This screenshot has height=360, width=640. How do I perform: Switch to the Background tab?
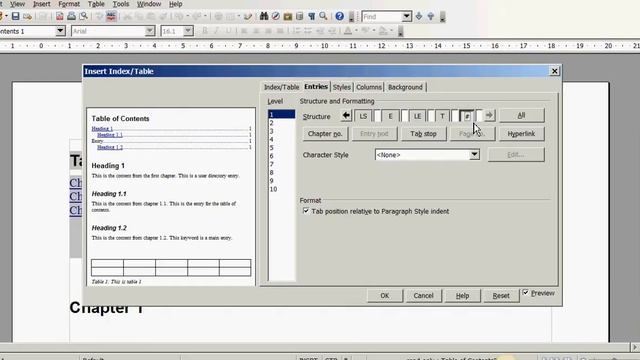pyautogui.click(x=405, y=87)
